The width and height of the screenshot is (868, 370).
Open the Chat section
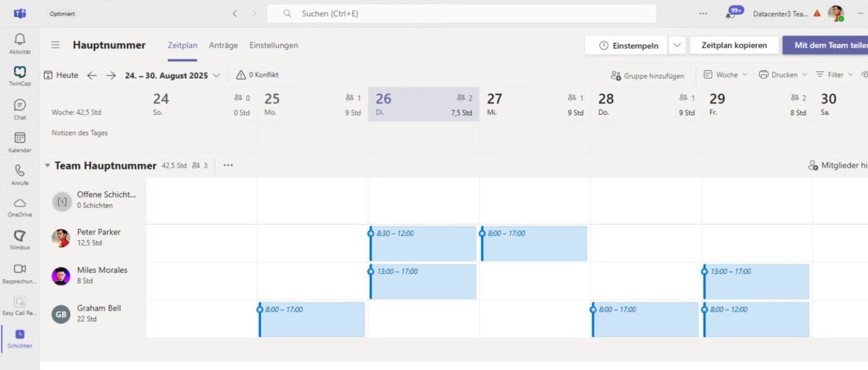(19, 109)
